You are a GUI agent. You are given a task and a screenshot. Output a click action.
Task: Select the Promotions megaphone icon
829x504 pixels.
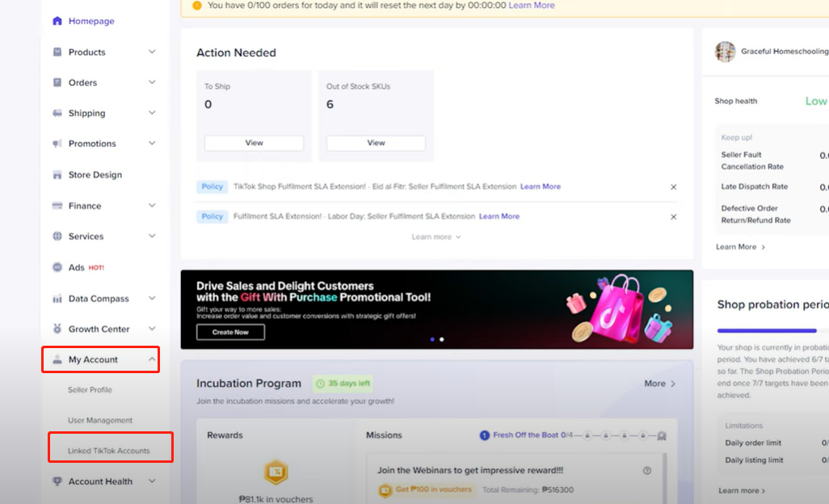[x=56, y=143]
